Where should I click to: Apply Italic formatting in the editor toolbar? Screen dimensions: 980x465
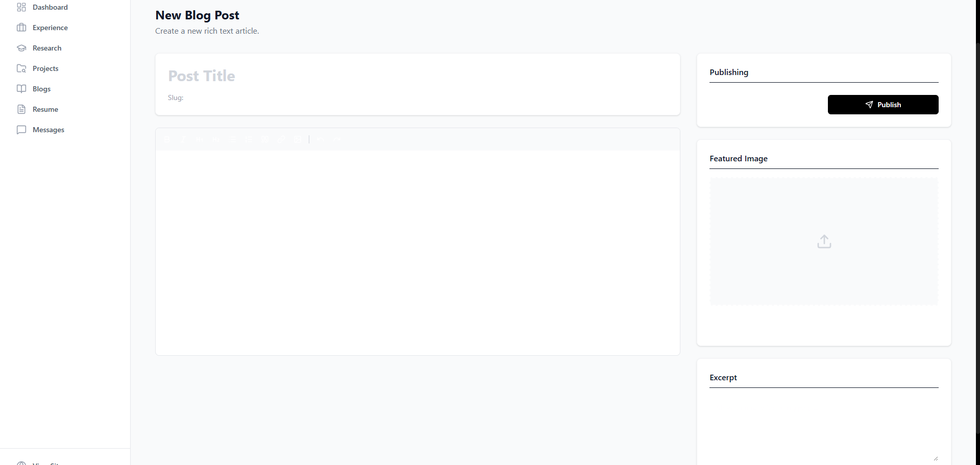click(x=183, y=139)
